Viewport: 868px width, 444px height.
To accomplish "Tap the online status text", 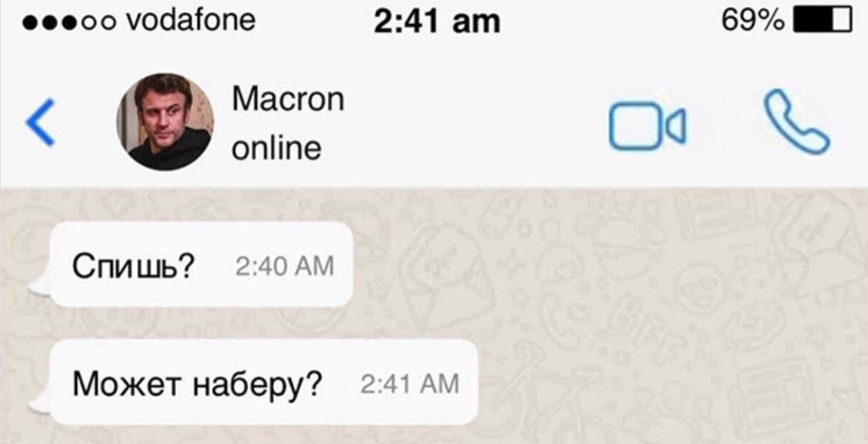I will click(x=276, y=148).
